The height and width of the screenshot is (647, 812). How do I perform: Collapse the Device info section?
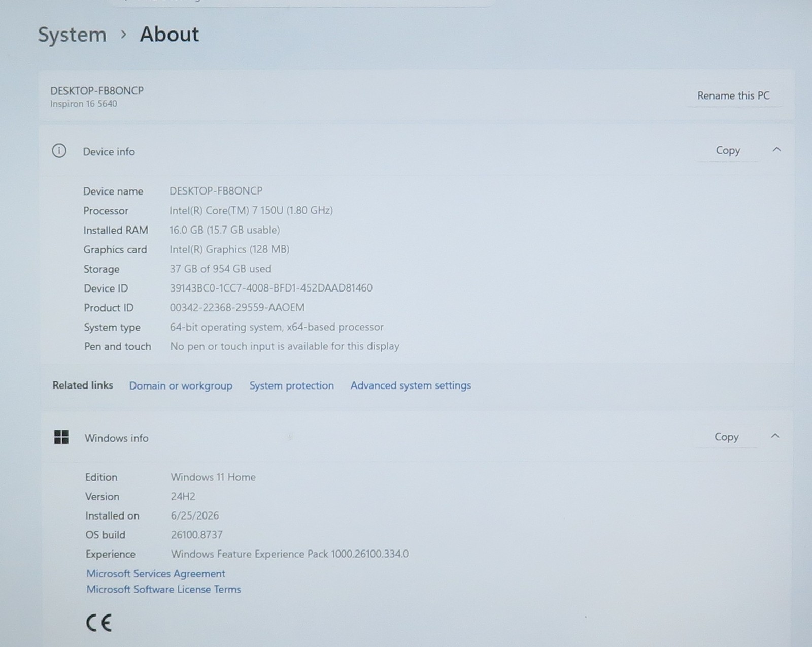(776, 150)
